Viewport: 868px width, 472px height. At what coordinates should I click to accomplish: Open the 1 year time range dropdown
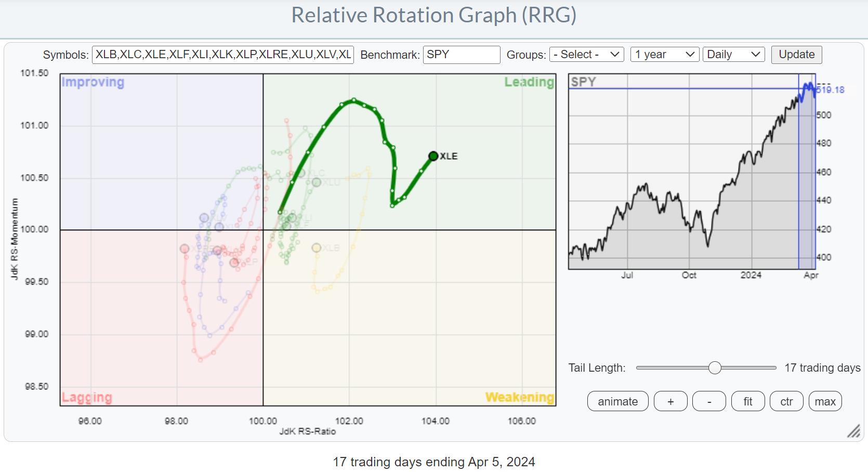664,55
